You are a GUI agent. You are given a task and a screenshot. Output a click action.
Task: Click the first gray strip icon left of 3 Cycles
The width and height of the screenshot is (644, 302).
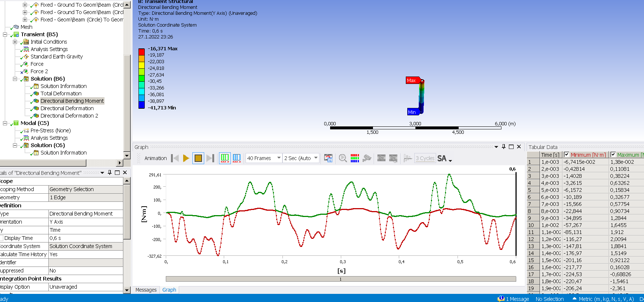(x=381, y=158)
